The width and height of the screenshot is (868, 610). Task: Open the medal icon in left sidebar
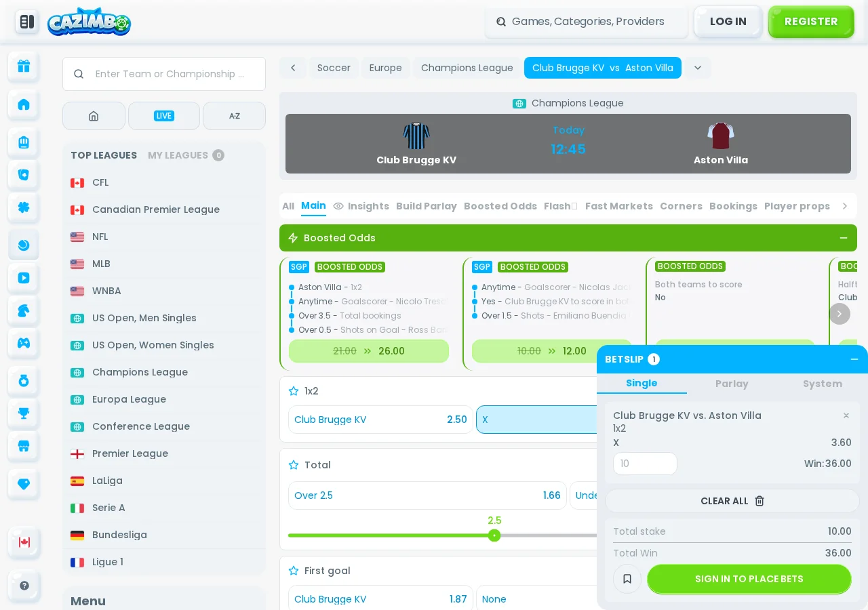(24, 381)
